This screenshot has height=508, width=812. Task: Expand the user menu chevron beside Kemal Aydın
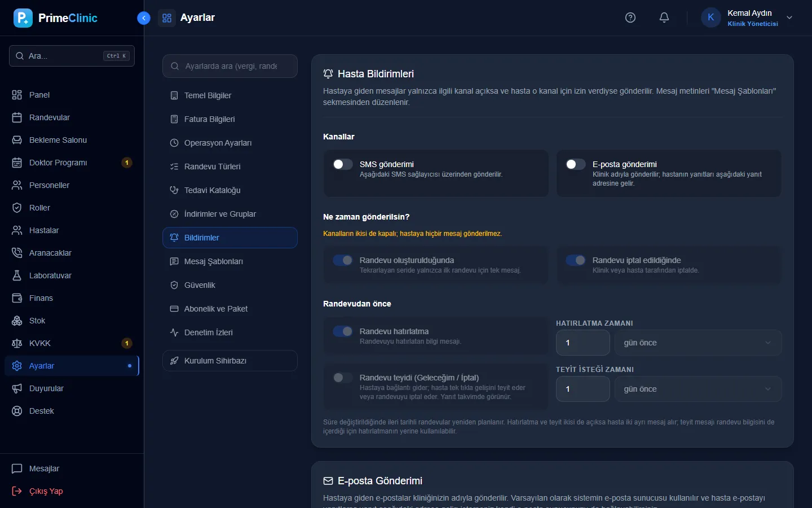pos(789,17)
